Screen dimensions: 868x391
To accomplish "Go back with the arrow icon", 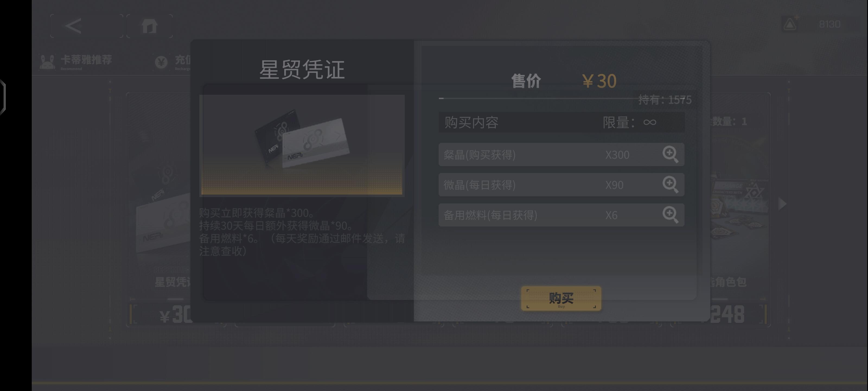I will point(73,26).
